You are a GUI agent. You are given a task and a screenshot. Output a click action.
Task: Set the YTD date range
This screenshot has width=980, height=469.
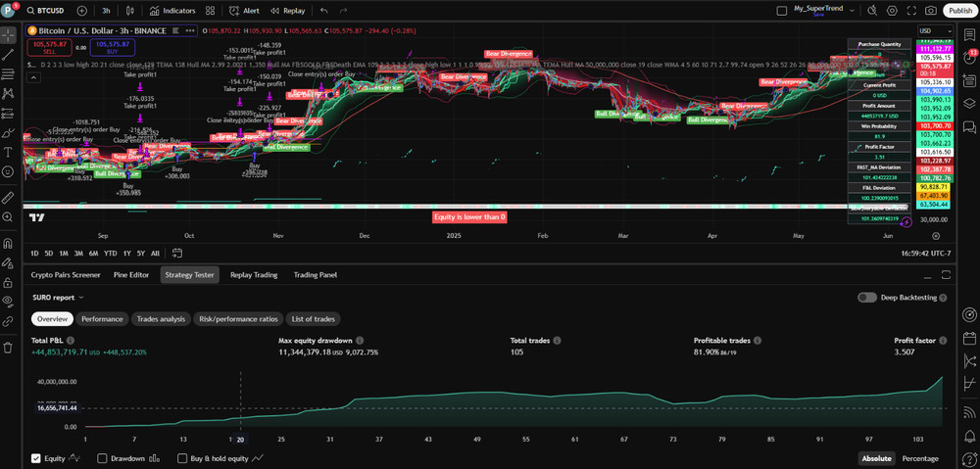110,253
